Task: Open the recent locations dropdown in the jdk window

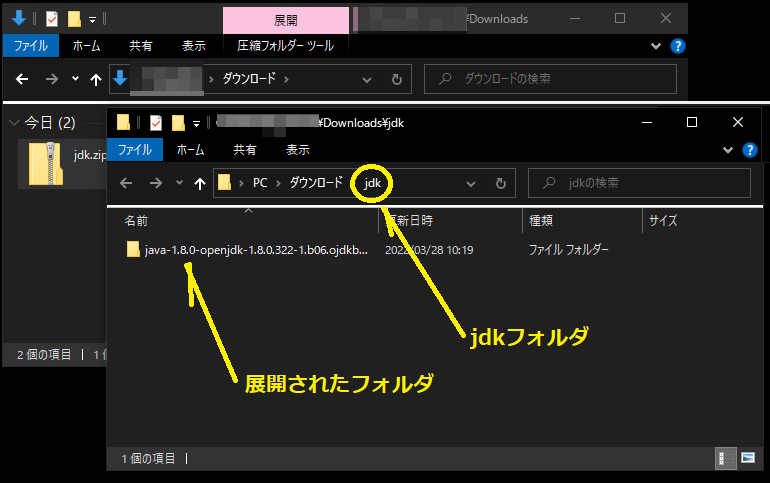Action: click(179, 183)
